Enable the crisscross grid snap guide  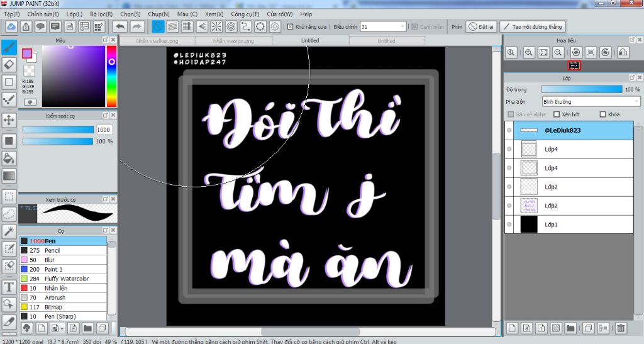(187, 26)
